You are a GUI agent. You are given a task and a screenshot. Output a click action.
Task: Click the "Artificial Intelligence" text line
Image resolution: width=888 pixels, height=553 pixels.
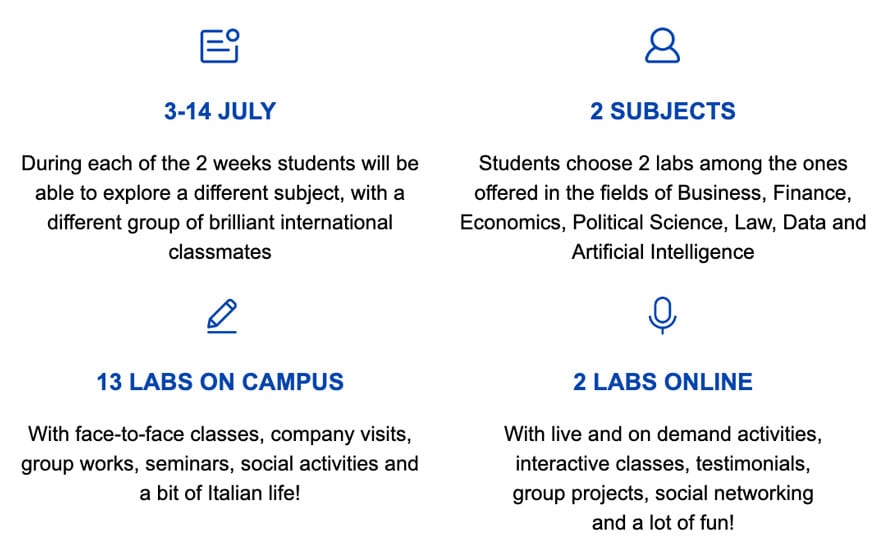click(x=662, y=251)
